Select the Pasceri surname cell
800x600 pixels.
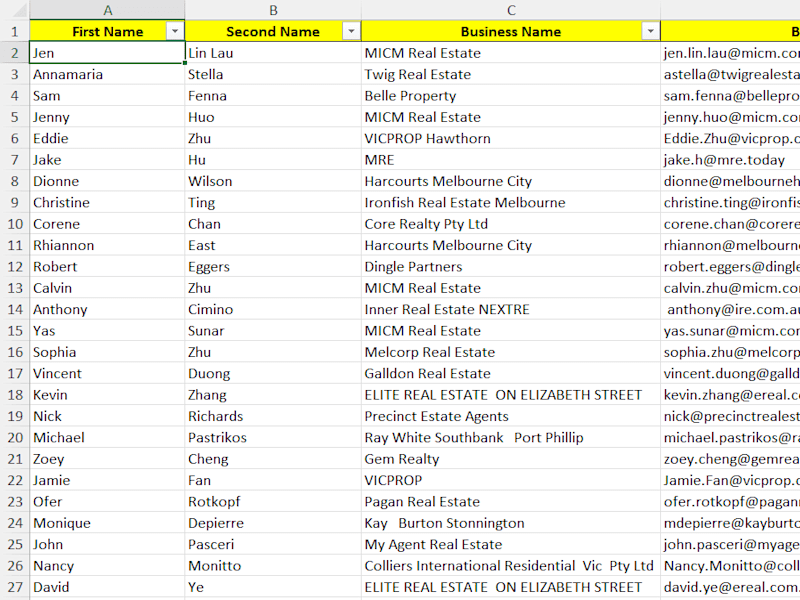pyautogui.click(x=273, y=544)
